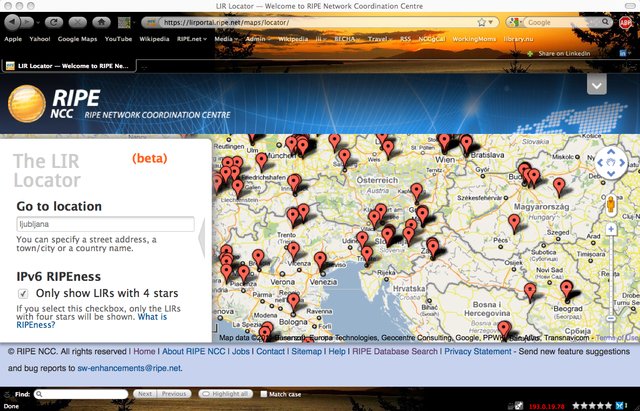Open the library.nu bookmark

point(518,39)
